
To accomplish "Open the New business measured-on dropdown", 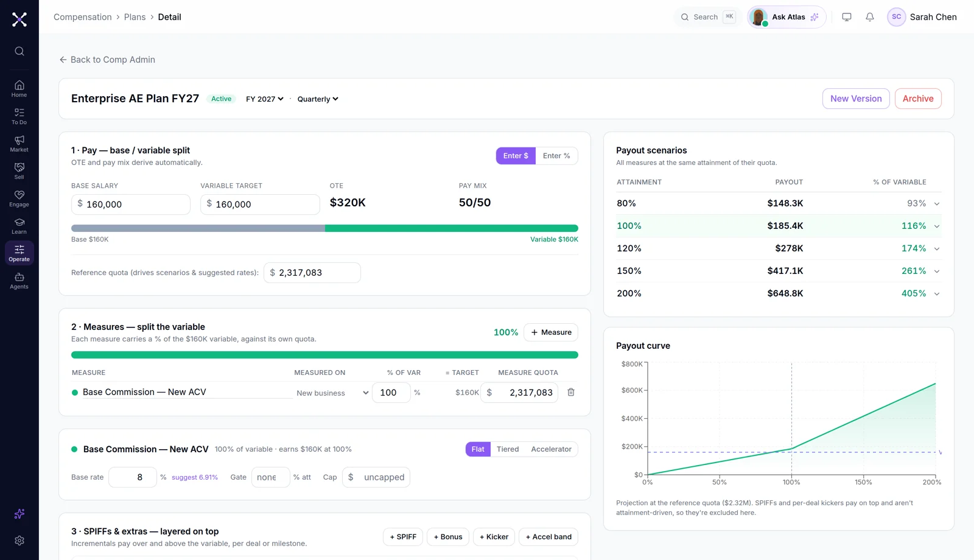I will [x=332, y=393].
